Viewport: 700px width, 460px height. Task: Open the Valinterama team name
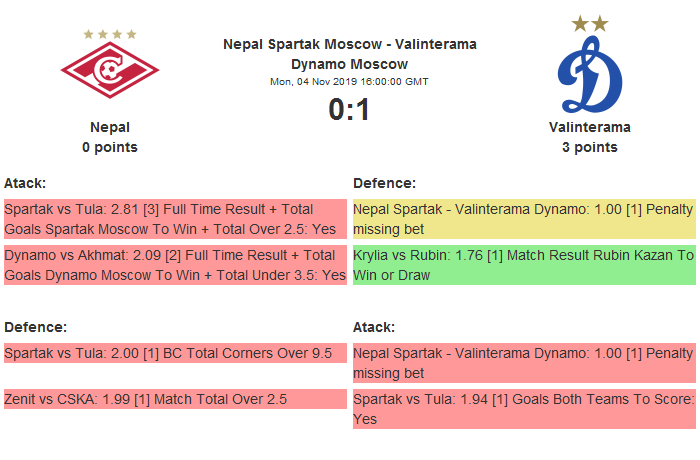pos(589,127)
